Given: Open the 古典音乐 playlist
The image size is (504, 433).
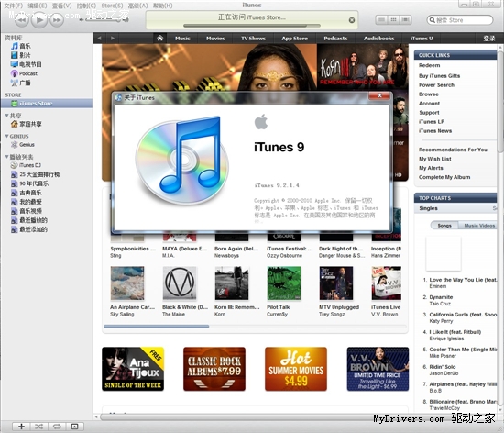Looking at the screenshot, I should pos(27,193).
